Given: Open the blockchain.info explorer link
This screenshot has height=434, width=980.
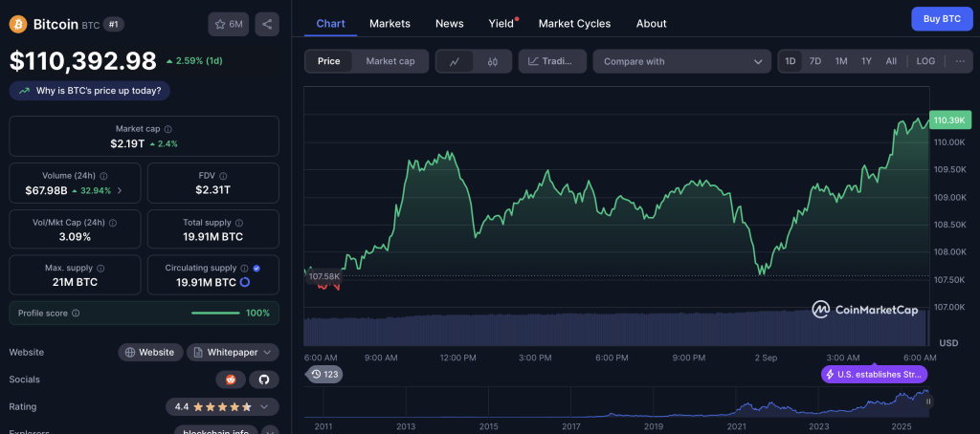Looking at the screenshot, I should pos(215,431).
